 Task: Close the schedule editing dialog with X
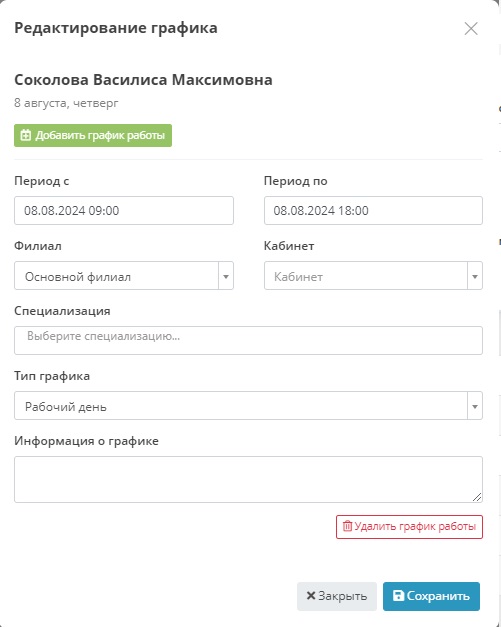[x=471, y=28]
